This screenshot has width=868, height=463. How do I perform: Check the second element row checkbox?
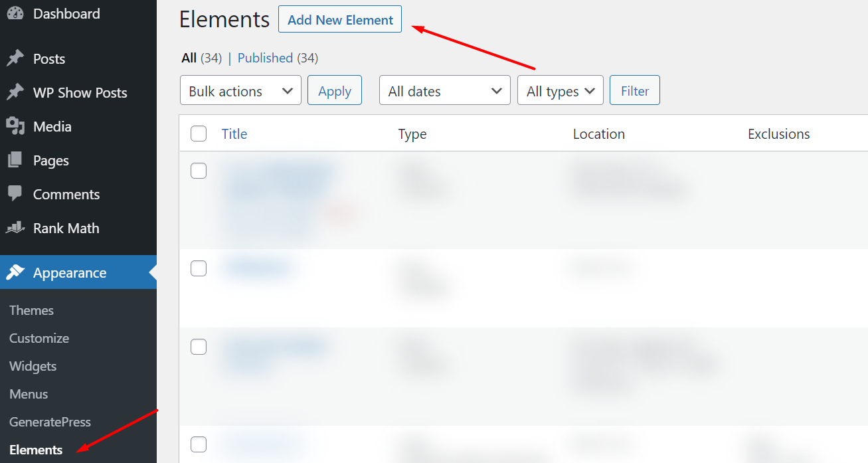click(x=199, y=268)
